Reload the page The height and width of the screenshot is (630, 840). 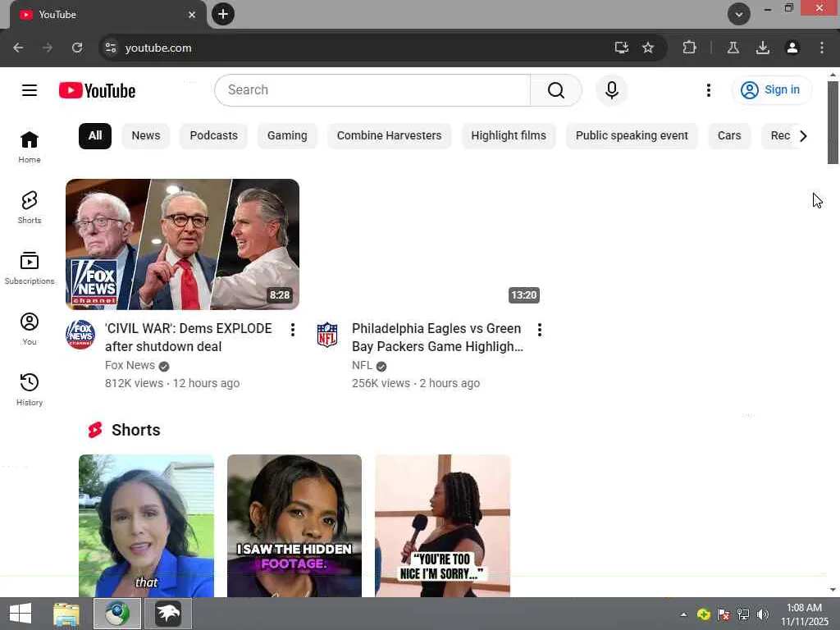tap(77, 48)
